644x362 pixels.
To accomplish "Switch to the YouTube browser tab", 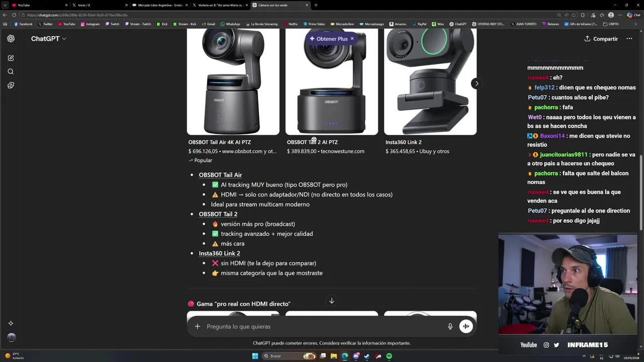I will (x=39, y=5).
